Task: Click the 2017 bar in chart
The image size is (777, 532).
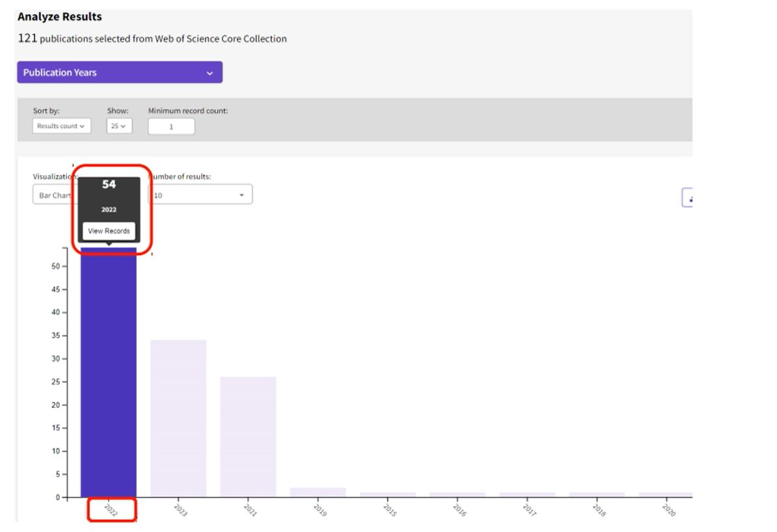Action: click(x=527, y=495)
